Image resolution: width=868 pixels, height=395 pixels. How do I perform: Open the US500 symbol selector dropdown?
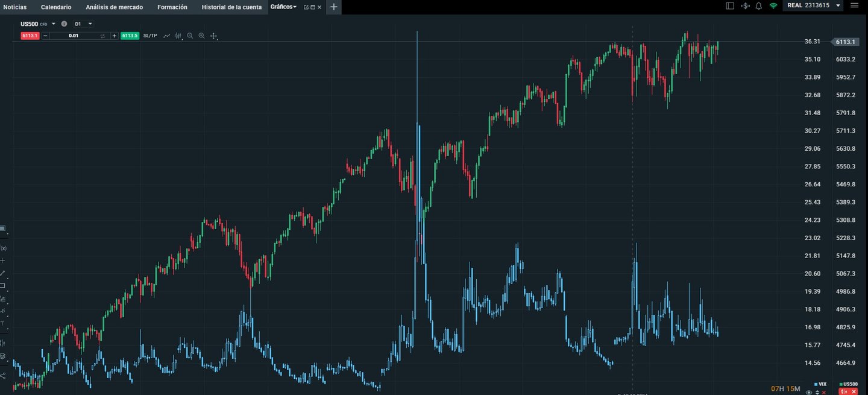click(x=54, y=24)
